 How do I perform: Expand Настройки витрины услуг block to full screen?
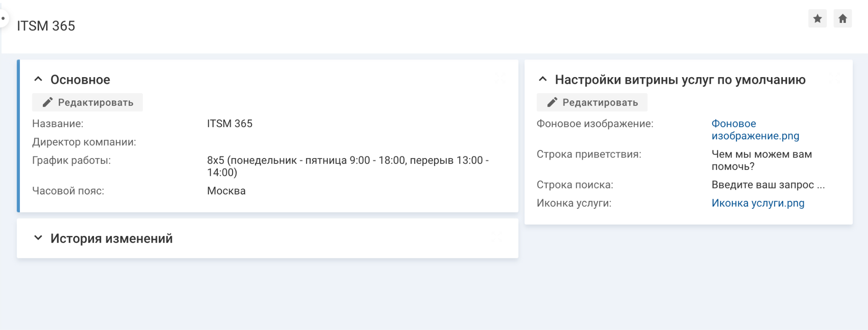click(834, 78)
